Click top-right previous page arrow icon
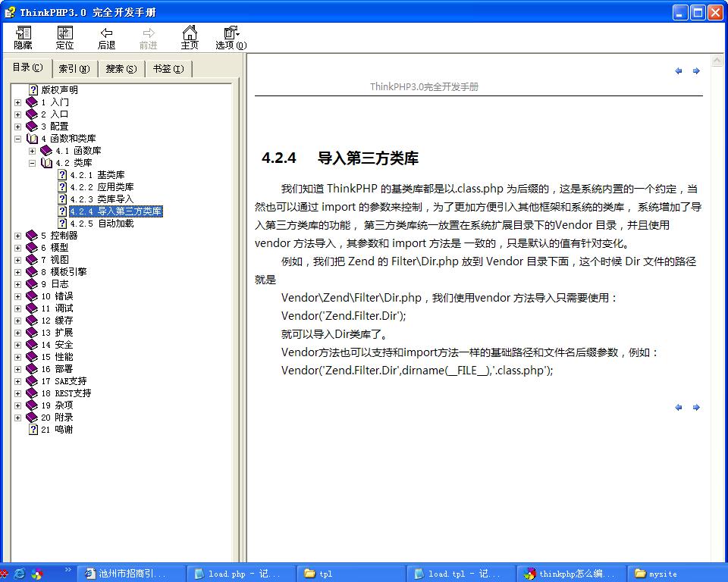 tap(679, 71)
